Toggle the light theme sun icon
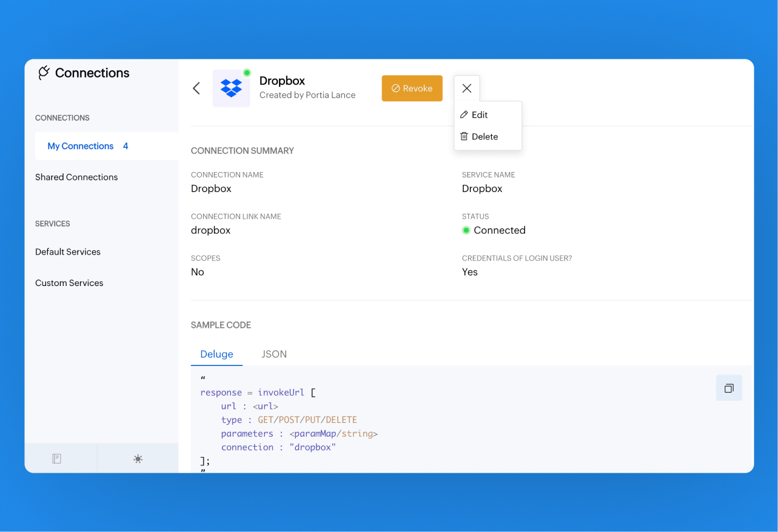 [x=138, y=459]
